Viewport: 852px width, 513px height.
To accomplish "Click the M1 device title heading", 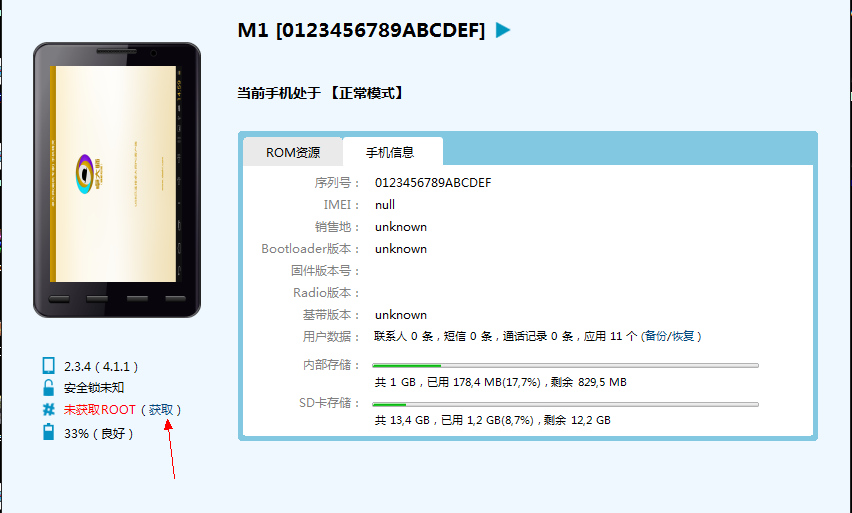I will 361,30.
